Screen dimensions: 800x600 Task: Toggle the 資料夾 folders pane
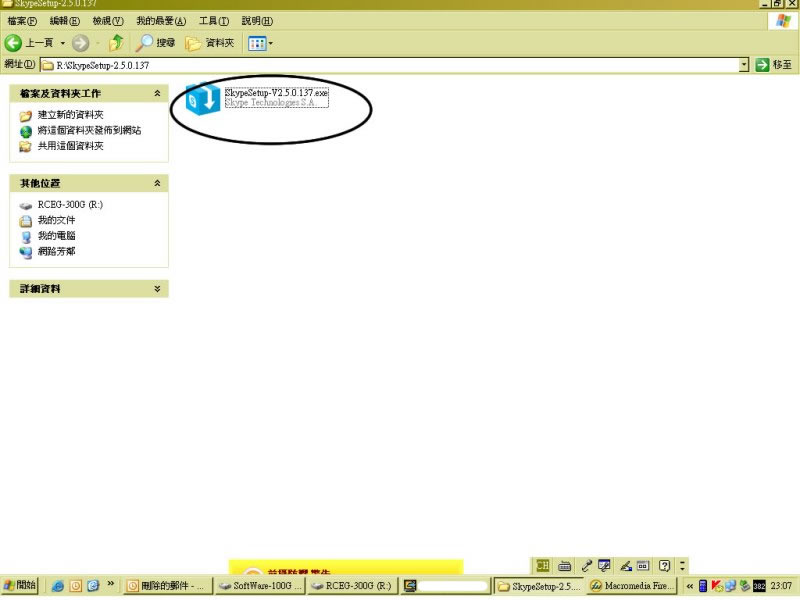pos(210,43)
